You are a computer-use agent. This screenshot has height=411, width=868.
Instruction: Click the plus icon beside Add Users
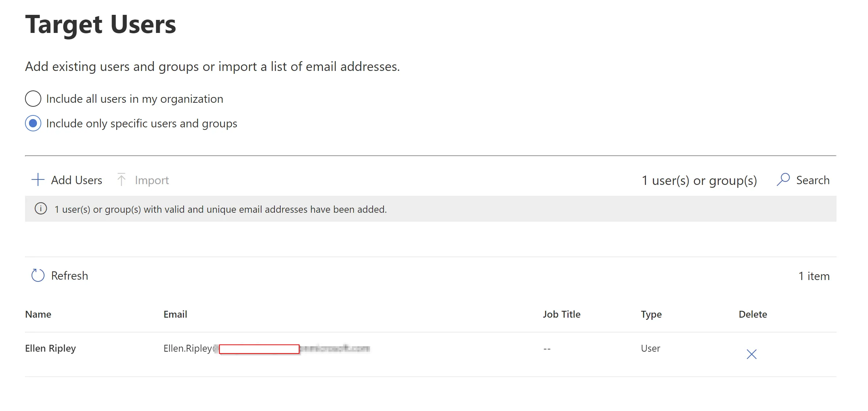pos(38,180)
